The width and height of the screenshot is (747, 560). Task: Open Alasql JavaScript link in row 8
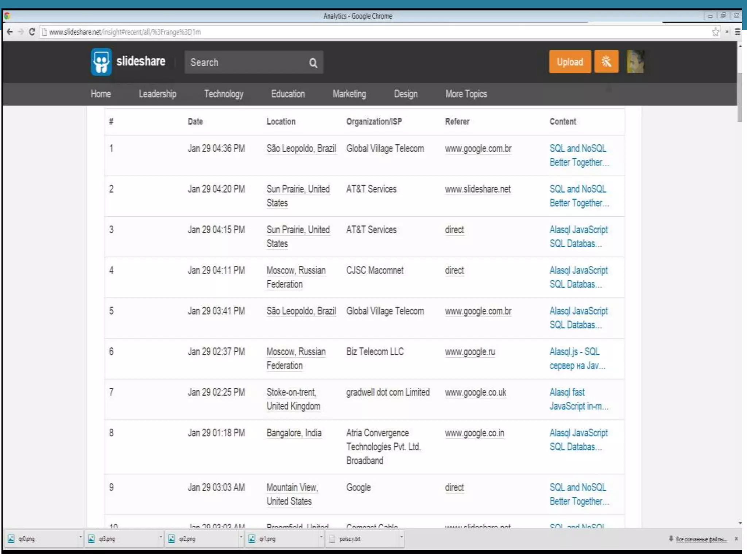coord(578,440)
